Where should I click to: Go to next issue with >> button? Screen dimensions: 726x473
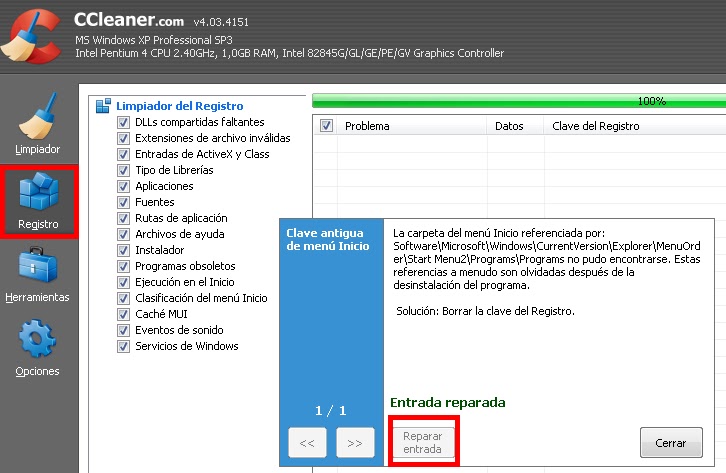point(355,443)
